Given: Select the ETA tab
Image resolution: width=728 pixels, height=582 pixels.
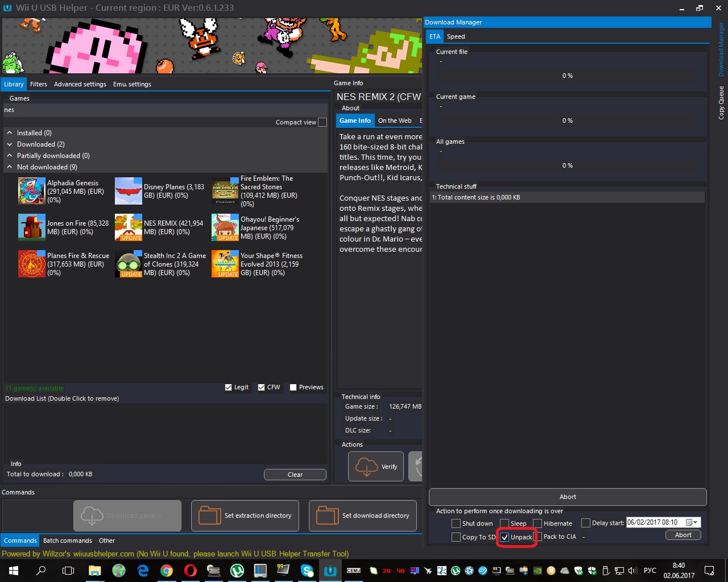Looking at the screenshot, I should pos(435,36).
